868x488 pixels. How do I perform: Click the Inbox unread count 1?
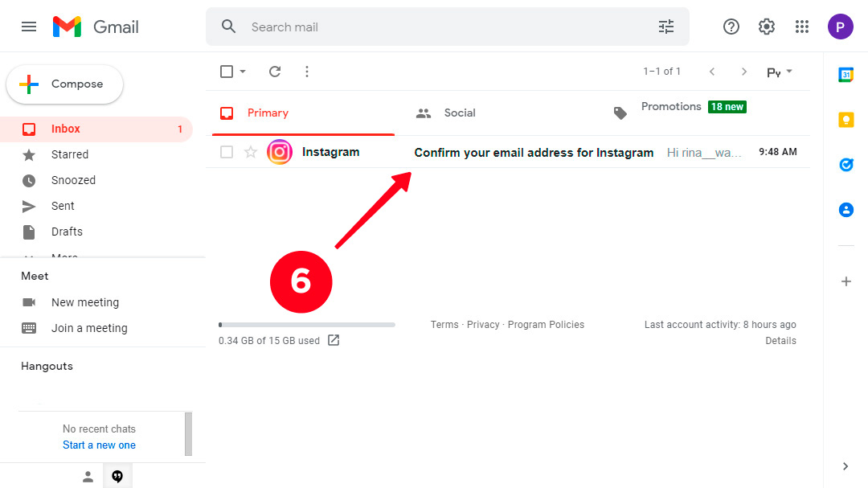pos(180,129)
